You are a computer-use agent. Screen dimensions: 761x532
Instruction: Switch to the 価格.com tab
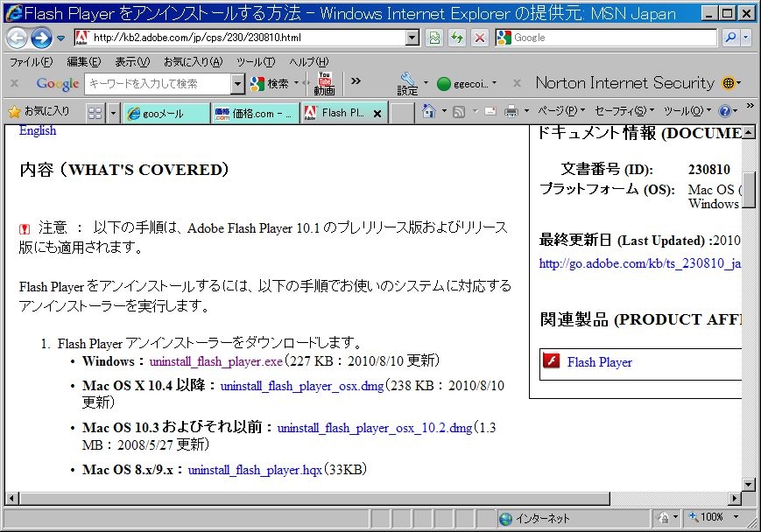pyautogui.click(x=255, y=113)
